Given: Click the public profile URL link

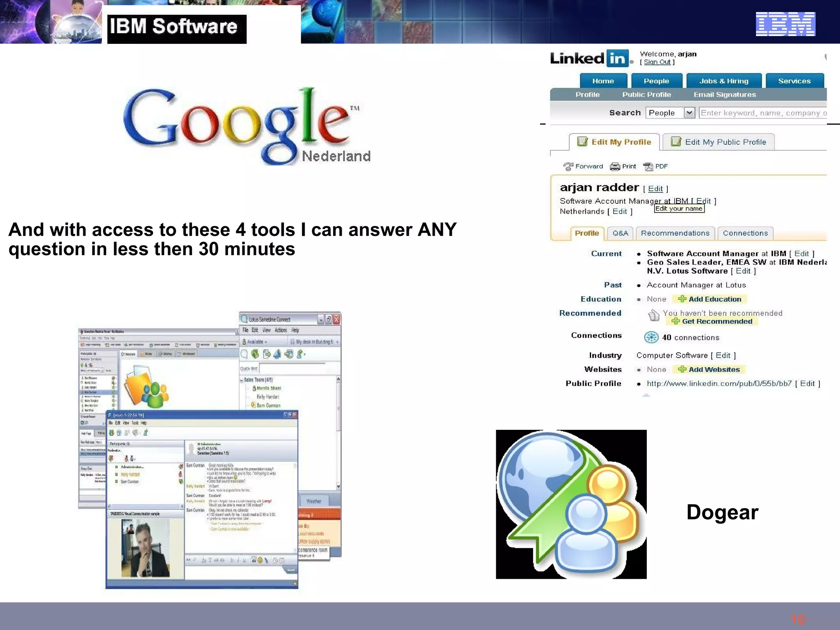Looking at the screenshot, I should 719,383.
